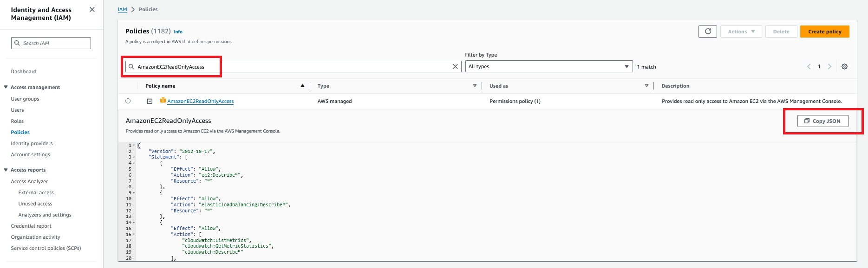Image resolution: width=868 pixels, height=268 pixels.
Task: Select the AmazonEC2ReadOnlyAccess radio button
Action: tap(128, 101)
